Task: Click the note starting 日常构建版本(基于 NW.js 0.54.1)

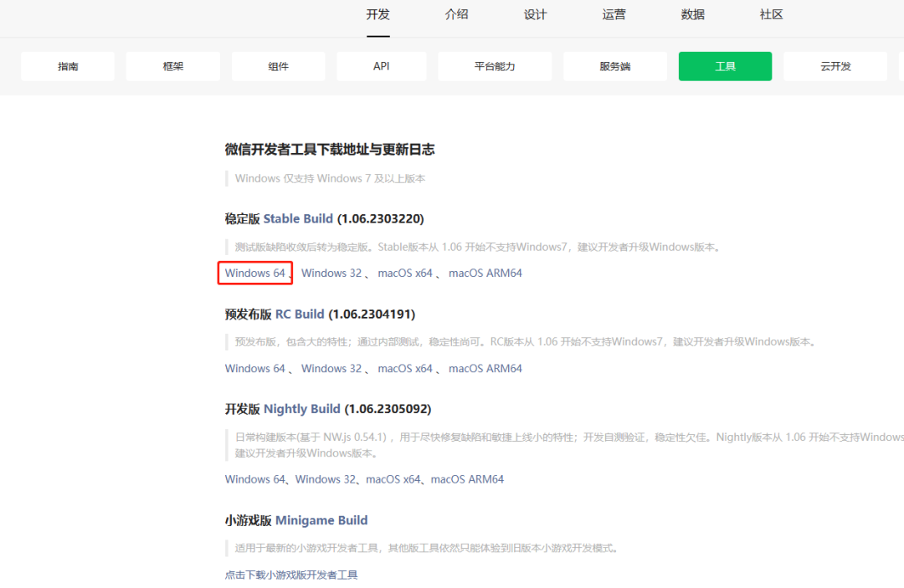Action: click(x=569, y=445)
